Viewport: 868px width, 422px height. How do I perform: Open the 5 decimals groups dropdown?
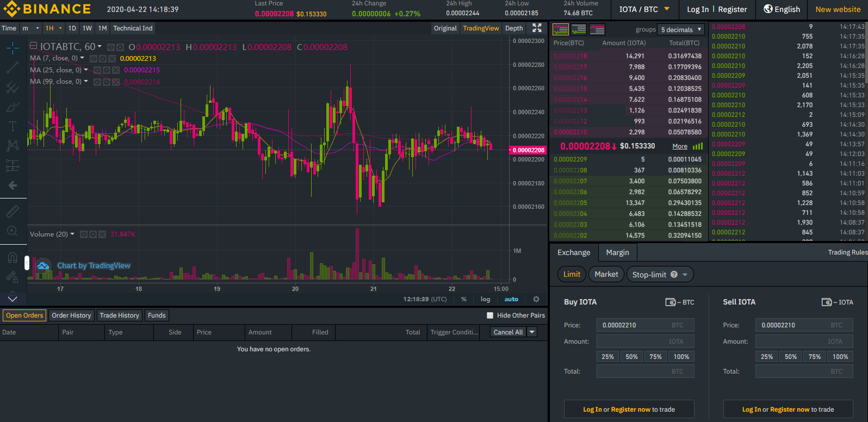point(681,29)
